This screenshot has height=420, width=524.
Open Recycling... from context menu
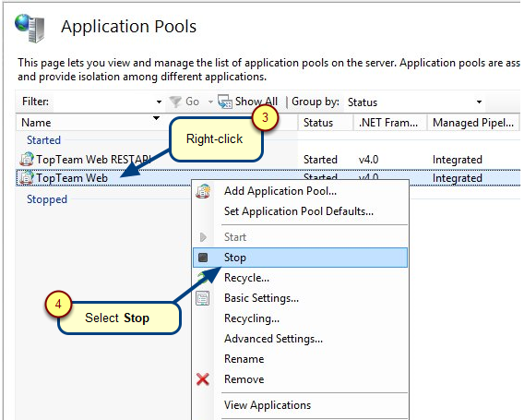(300, 318)
